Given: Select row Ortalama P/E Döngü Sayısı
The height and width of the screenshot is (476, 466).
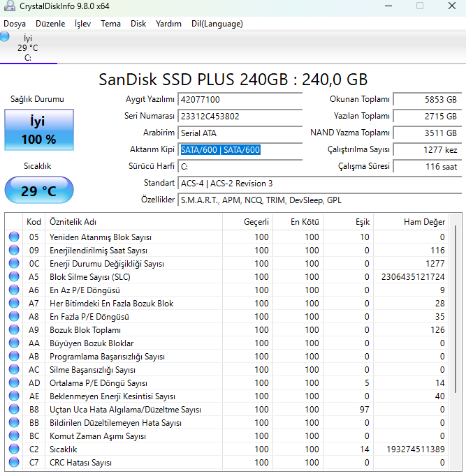Looking at the screenshot, I should coord(227,382).
